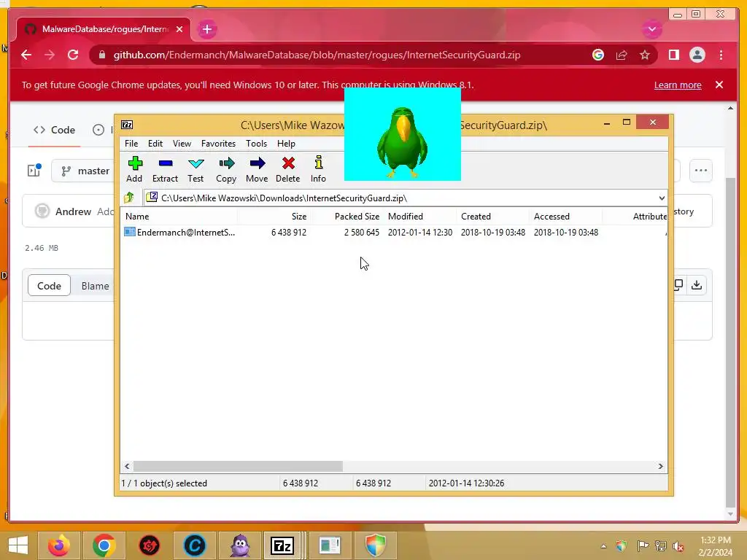Open the clock showing 1:32 PM
The height and width of the screenshot is (560, 747).
point(715,546)
